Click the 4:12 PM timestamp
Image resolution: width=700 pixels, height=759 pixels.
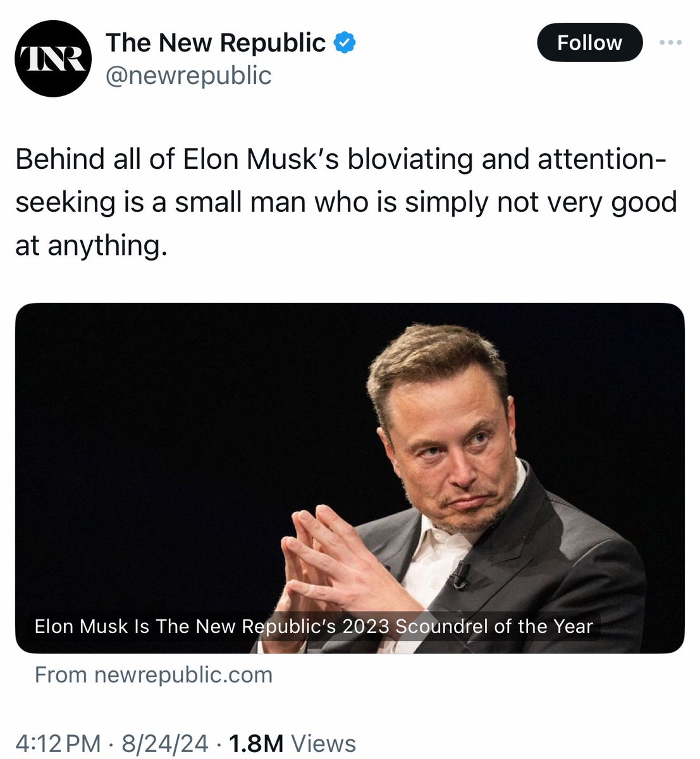pos(58,743)
